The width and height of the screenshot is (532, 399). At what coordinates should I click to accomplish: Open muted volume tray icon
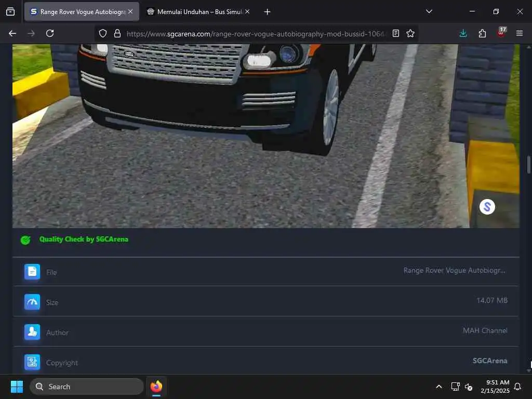(x=469, y=387)
